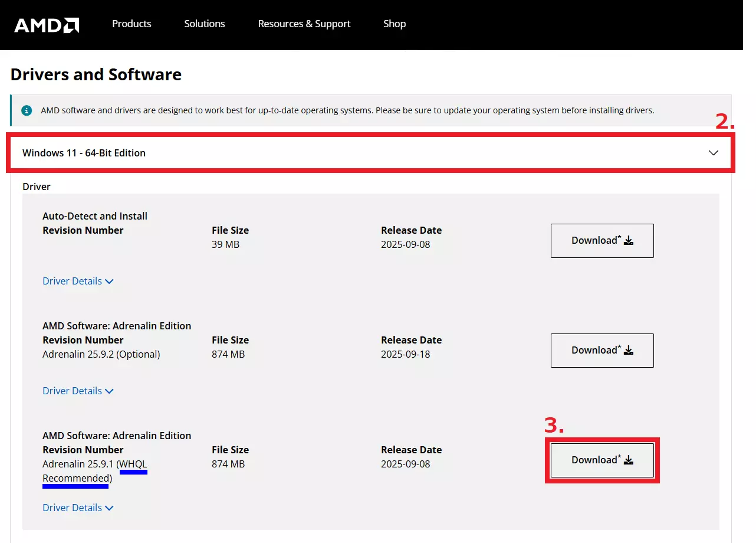Viewport: 756px width, 543px height.
Task: Go to the Shop menu item
Action: point(395,24)
